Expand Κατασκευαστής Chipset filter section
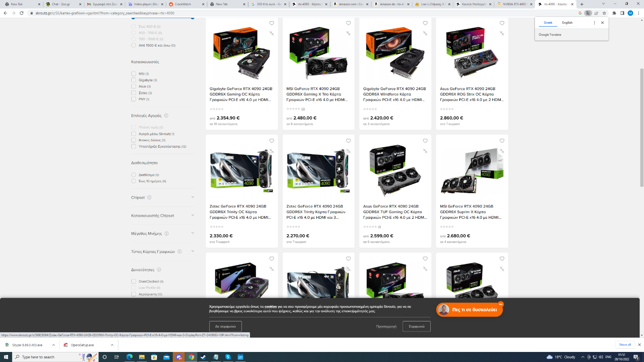Viewport: 644px width, 362px height. pyautogui.click(x=192, y=215)
